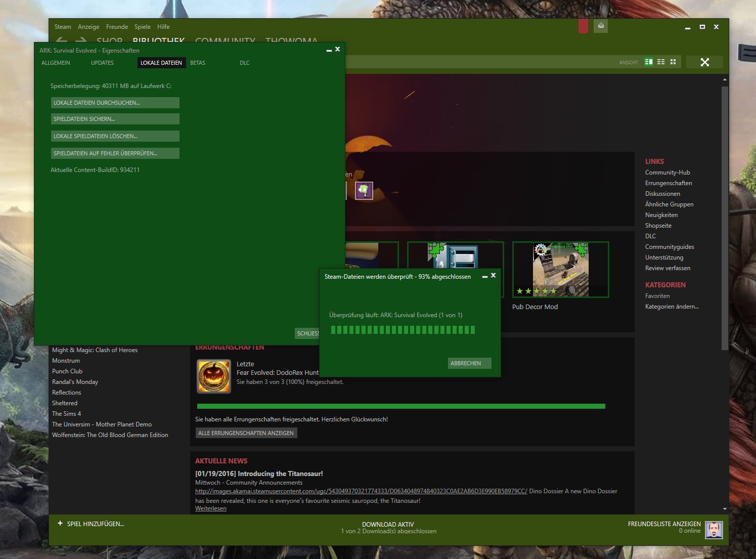The image size is (756, 559).
Task: Open the DLC tab in properties
Action: (245, 63)
